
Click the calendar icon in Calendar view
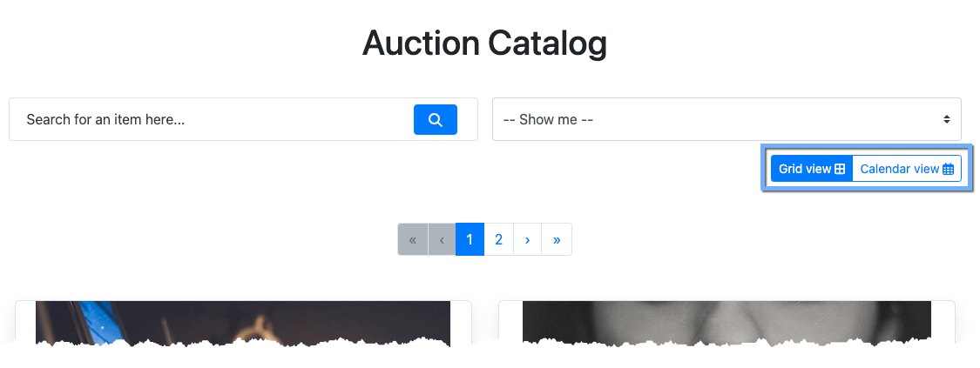point(949,169)
